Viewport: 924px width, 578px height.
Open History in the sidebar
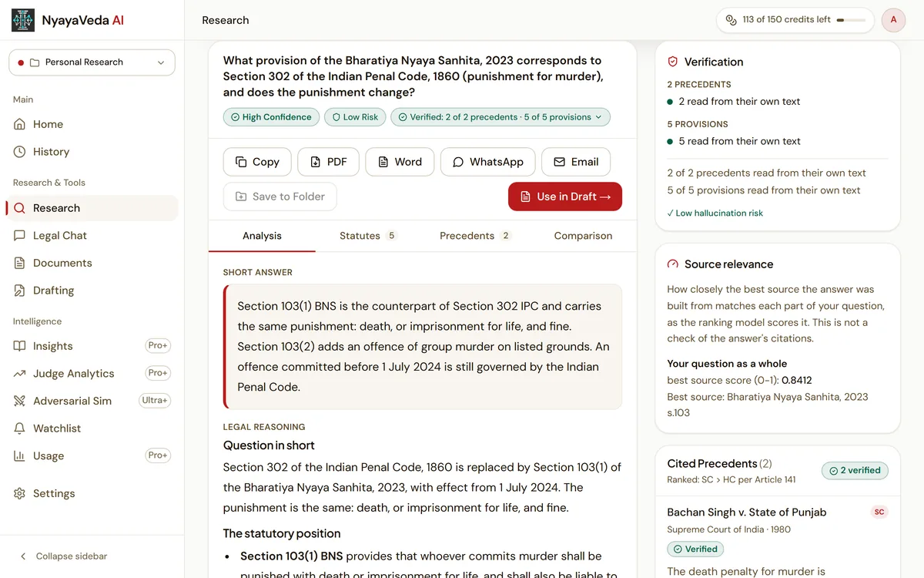click(x=92, y=152)
